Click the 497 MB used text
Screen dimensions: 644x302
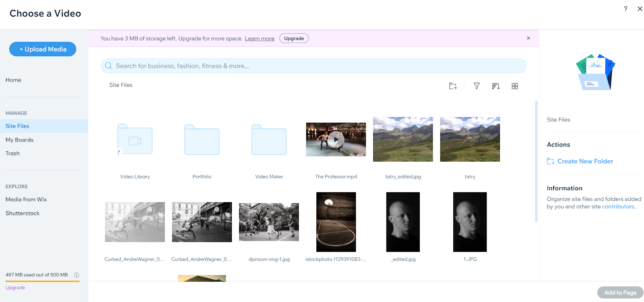click(37, 275)
